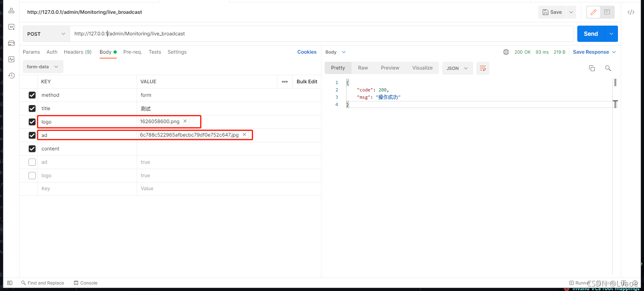Viewport: 644px width, 291px height.
Task: Open the Environments icon in the left sidebar
Action: tap(11, 27)
